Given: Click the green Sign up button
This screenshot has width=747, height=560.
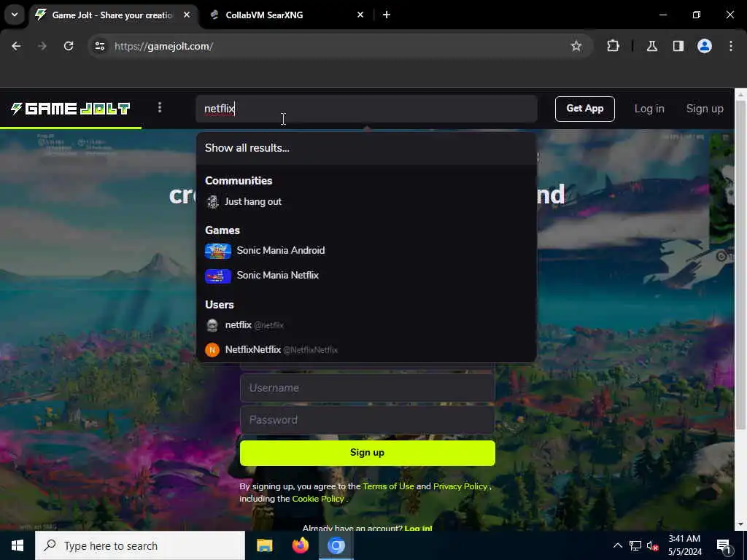Looking at the screenshot, I should 368,452.
